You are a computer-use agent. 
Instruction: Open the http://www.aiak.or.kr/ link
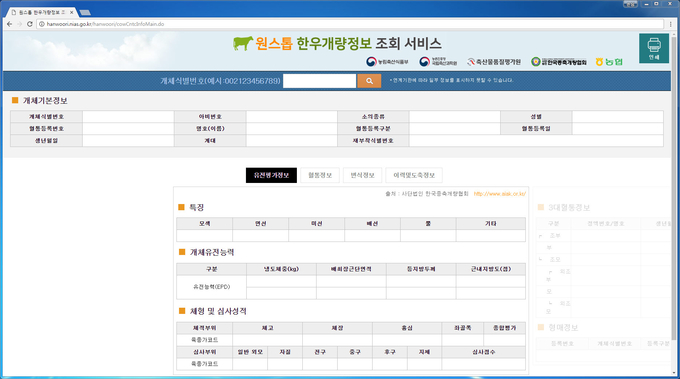(500, 194)
